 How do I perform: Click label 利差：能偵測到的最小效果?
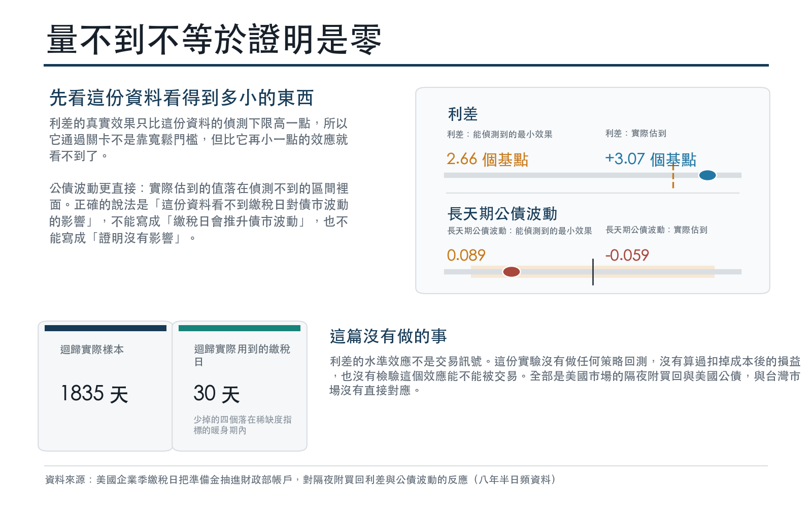pyautogui.click(x=499, y=134)
